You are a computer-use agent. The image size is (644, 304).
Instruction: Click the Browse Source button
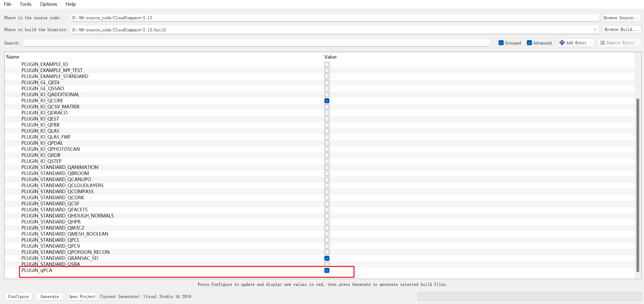pos(621,18)
